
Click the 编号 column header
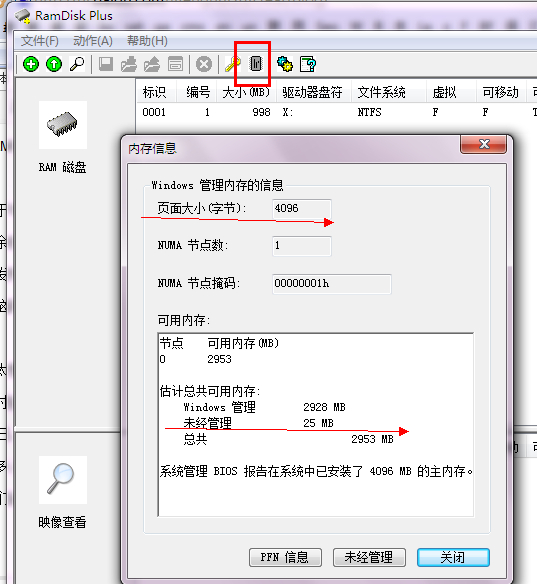pos(197,92)
